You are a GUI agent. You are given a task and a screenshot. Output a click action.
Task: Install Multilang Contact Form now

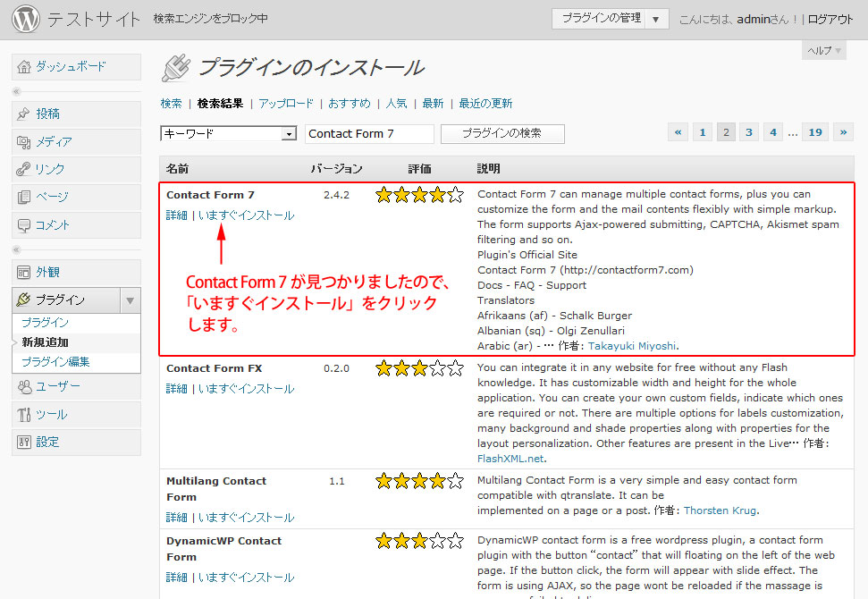coord(247,518)
